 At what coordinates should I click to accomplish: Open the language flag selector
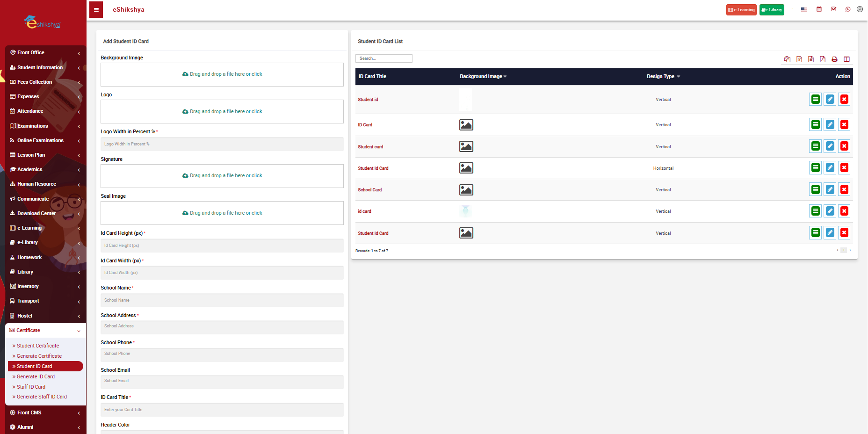(803, 9)
